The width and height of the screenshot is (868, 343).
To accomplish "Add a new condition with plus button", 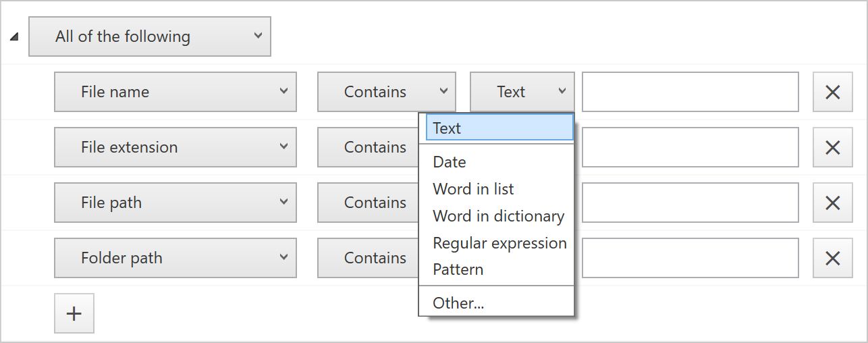I will coord(74,313).
